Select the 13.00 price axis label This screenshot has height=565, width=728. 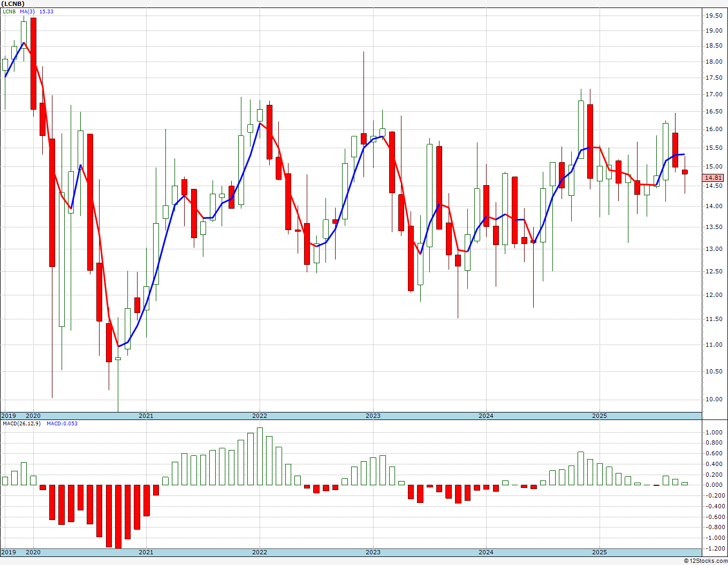[x=714, y=249]
